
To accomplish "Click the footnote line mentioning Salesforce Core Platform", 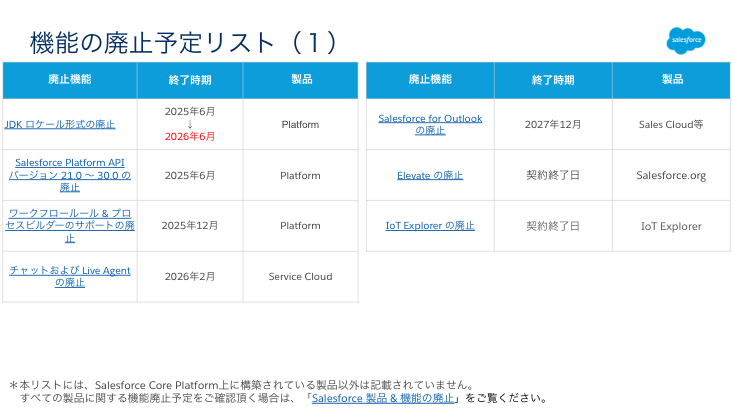I will (x=242, y=385).
